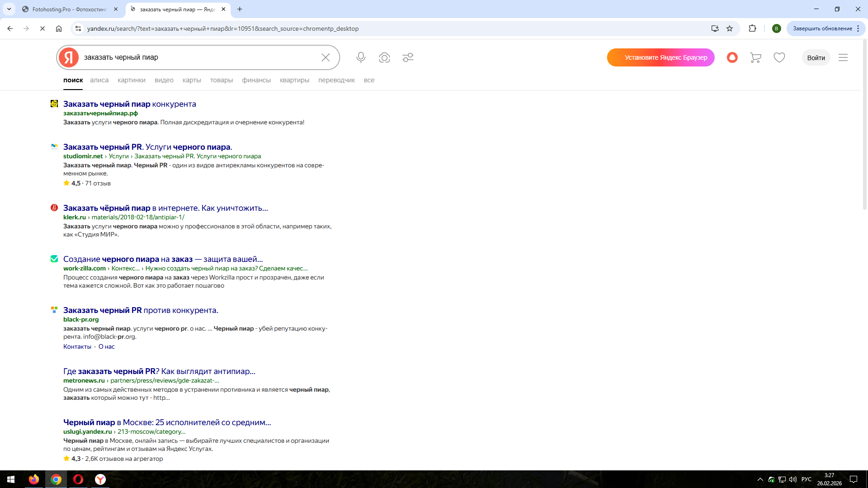
Task: Close the Fotohosting.Pro tab
Action: click(x=116, y=9)
